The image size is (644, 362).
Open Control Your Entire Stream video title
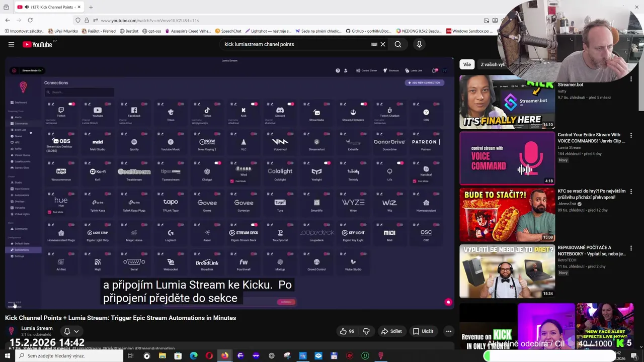click(x=591, y=138)
